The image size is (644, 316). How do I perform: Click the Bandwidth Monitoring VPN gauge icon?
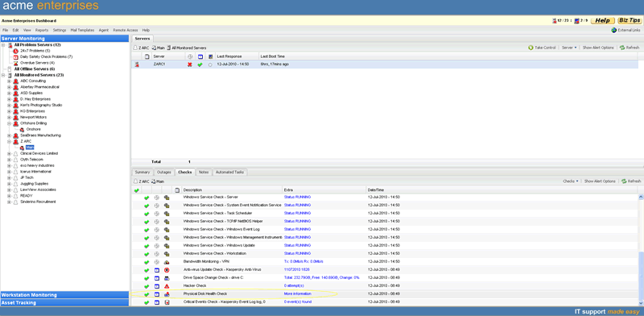[x=167, y=262]
